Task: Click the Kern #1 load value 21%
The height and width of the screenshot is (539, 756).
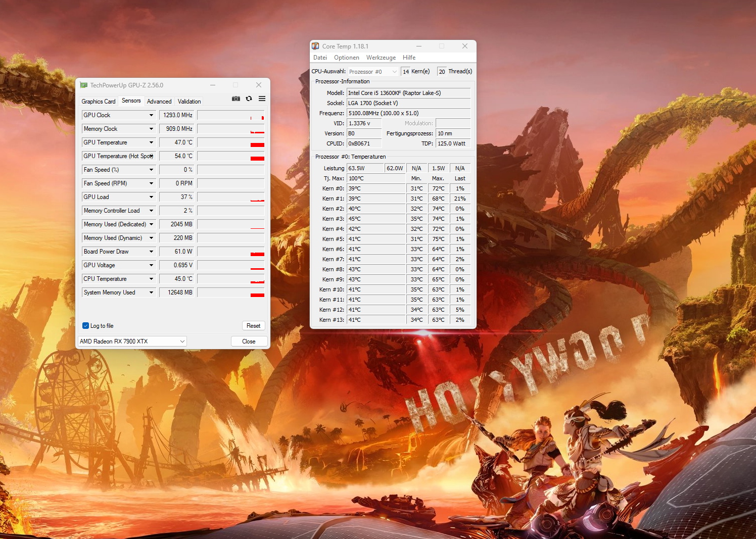Action: 460,199
